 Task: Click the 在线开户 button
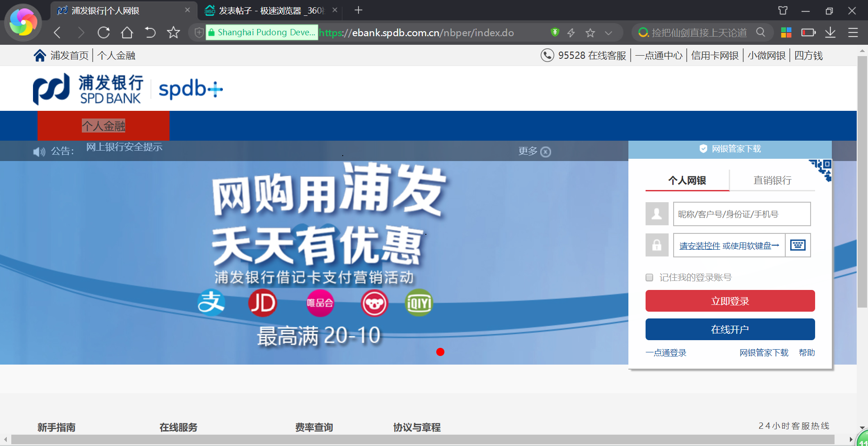[x=730, y=329]
